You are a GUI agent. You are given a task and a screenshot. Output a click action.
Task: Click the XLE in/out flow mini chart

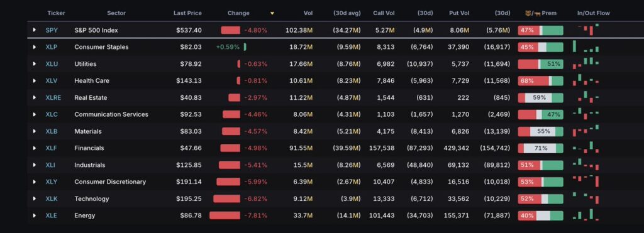pos(586,215)
